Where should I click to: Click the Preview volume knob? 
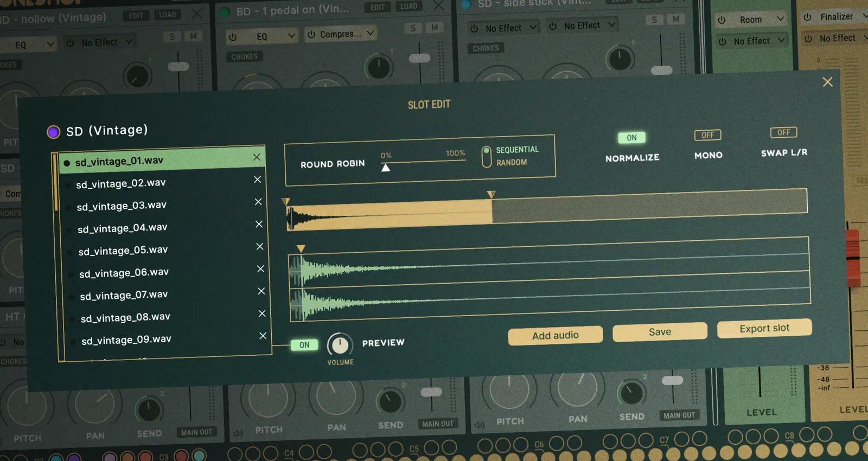click(x=340, y=345)
